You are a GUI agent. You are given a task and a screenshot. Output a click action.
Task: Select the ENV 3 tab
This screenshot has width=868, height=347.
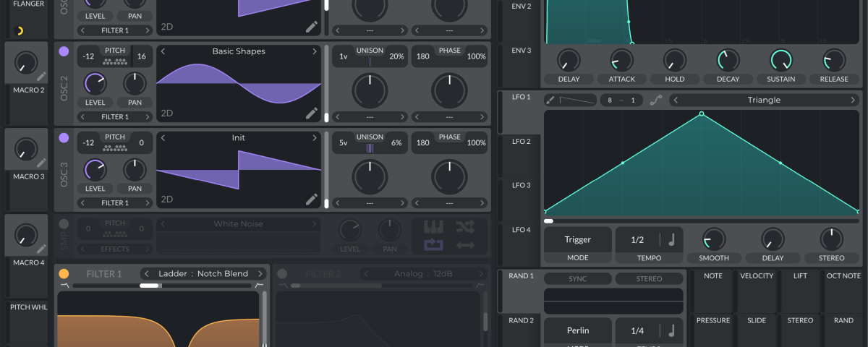pos(522,51)
